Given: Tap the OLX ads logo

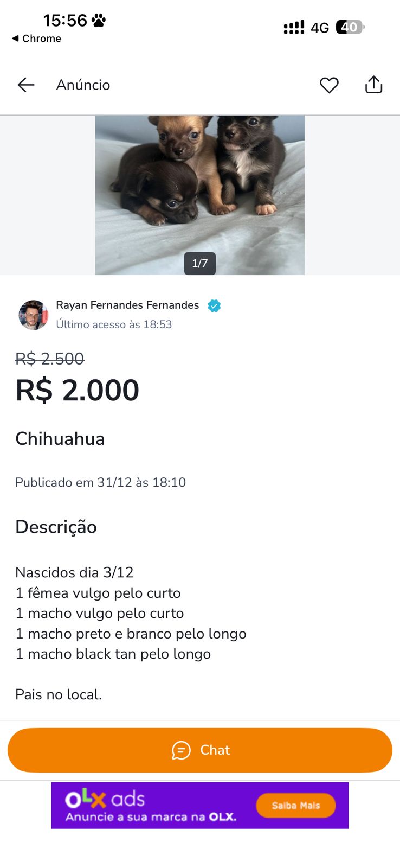Looking at the screenshot, I should coord(105,799).
